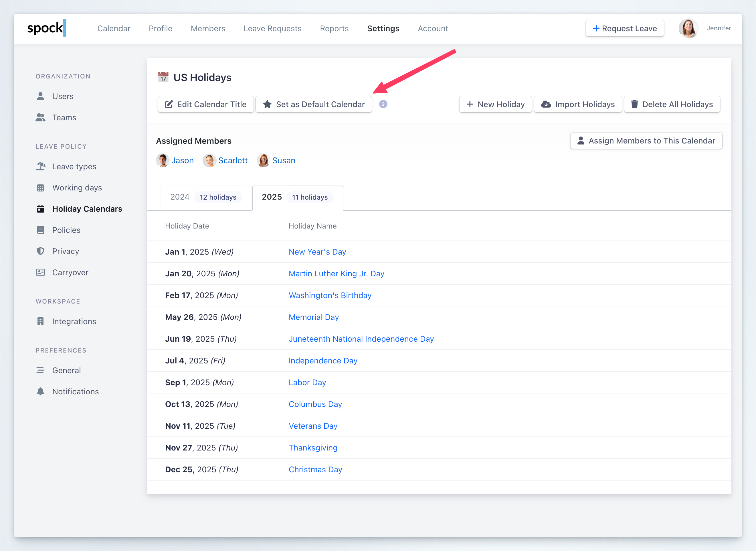Image resolution: width=756 pixels, height=551 pixels.
Task: Click the Carryover card icon
Action: [x=41, y=273]
